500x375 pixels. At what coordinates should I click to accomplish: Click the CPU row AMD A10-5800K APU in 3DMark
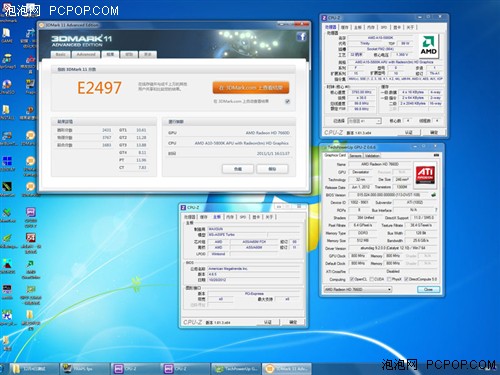pyautogui.click(x=229, y=143)
